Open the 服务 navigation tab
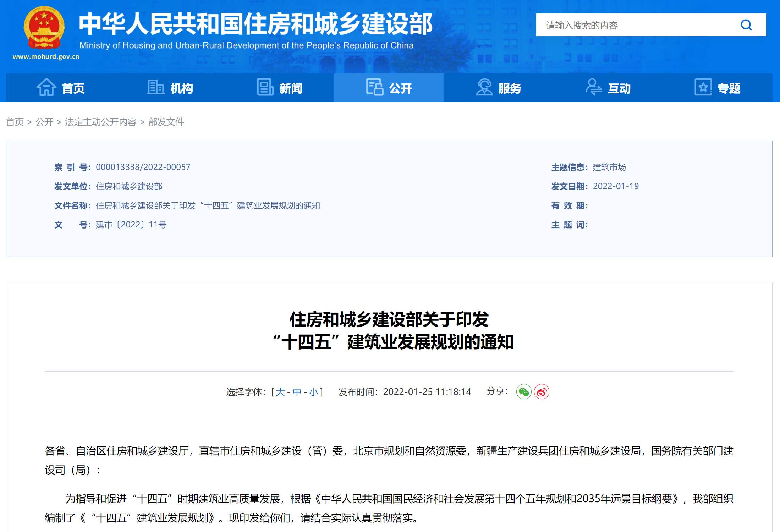The width and height of the screenshot is (780, 532). tap(499, 88)
